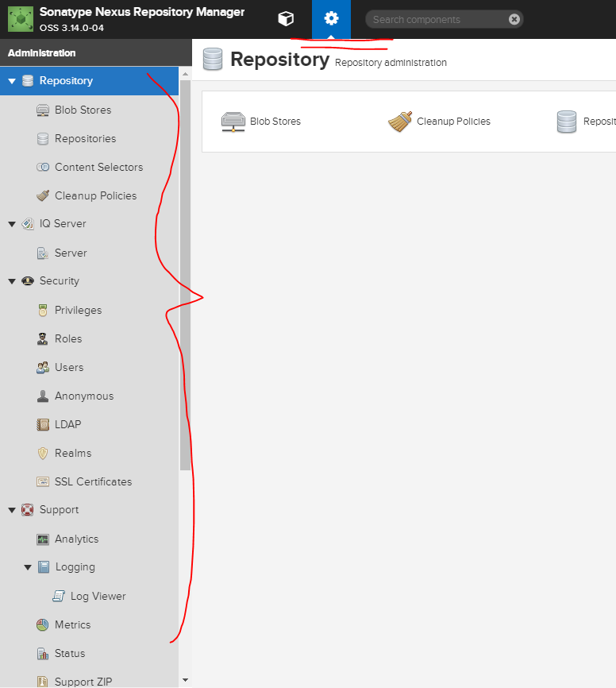The height and width of the screenshot is (688, 616).
Task: Open the Server entry under IQ Server
Action: 71,253
